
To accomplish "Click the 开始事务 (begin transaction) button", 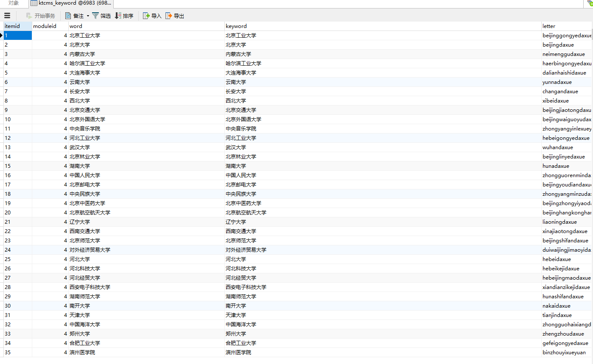I will coord(41,16).
